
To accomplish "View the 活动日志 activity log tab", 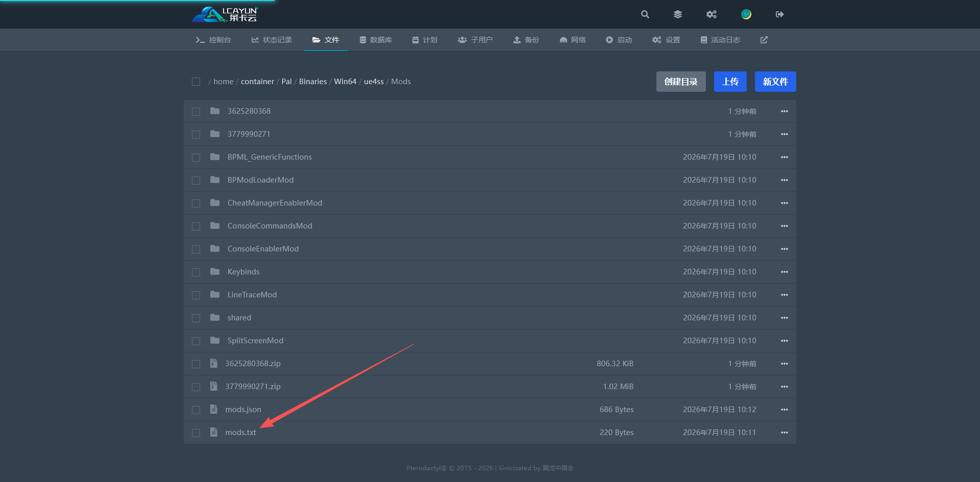I will 720,40.
